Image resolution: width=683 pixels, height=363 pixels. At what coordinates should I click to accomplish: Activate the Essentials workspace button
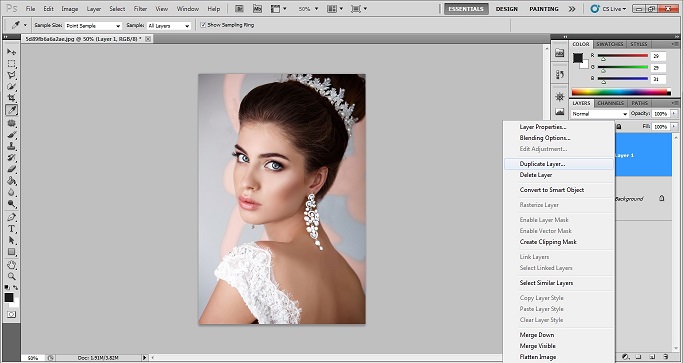(466, 9)
